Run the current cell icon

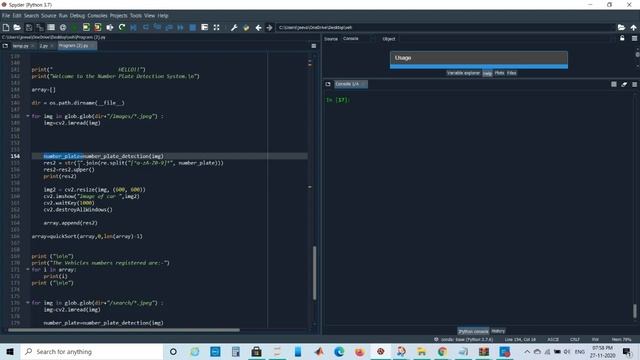pyautogui.click(x=86, y=27)
